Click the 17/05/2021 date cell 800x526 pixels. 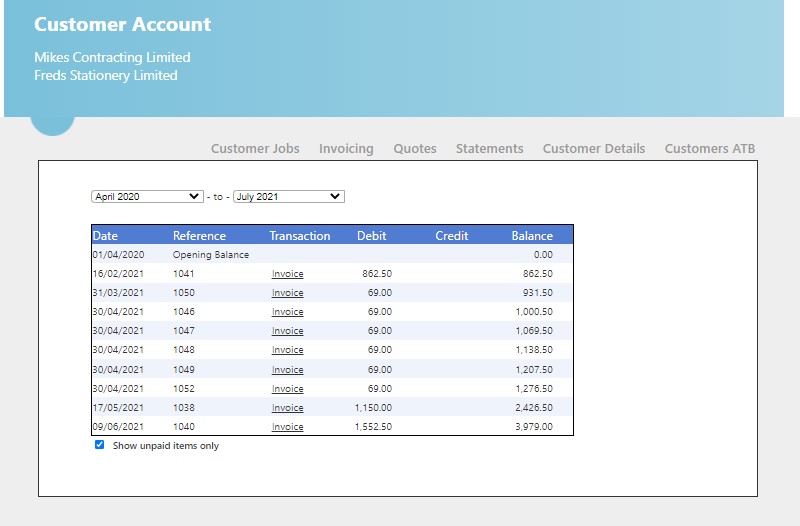(118, 407)
